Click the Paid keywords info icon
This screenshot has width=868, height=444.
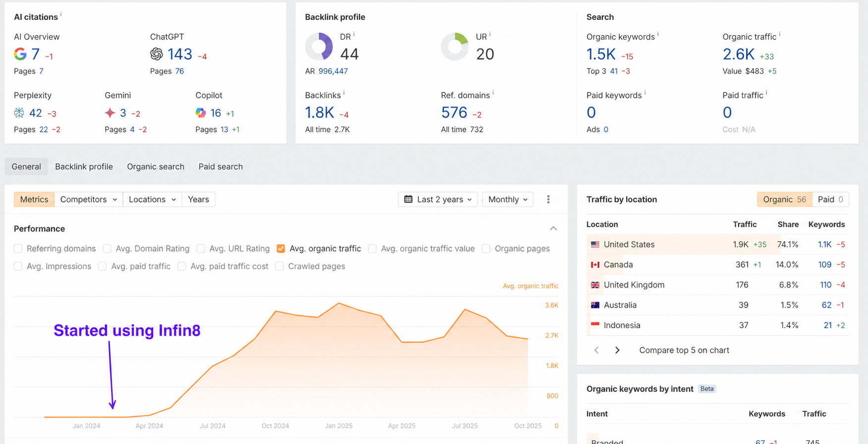645,93
